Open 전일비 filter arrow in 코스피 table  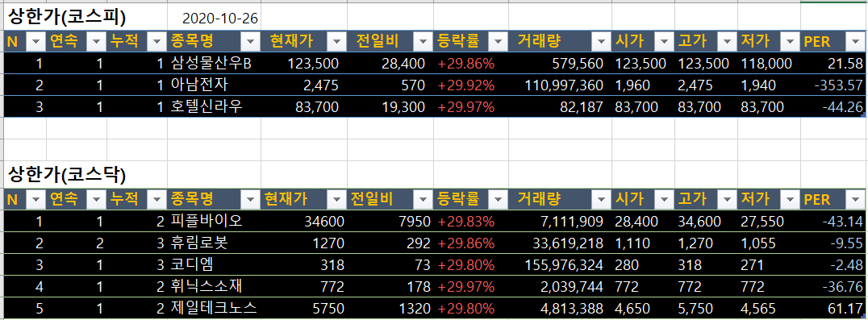424,41
